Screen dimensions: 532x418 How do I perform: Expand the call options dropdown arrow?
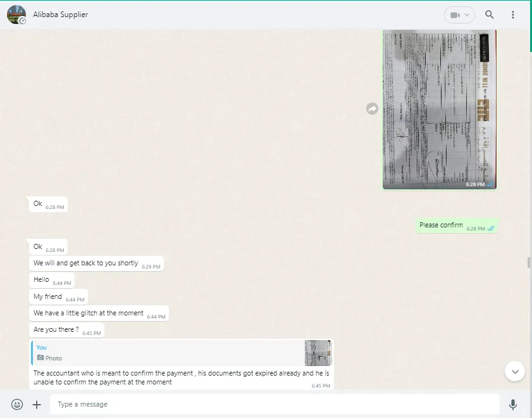pyautogui.click(x=467, y=15)
